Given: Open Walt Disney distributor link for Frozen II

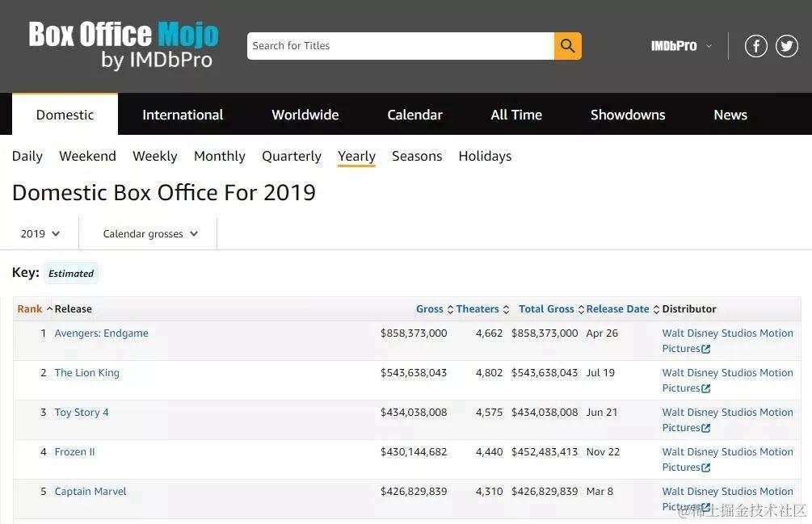Looking at the screenshot, I should (x=728, y=459).
